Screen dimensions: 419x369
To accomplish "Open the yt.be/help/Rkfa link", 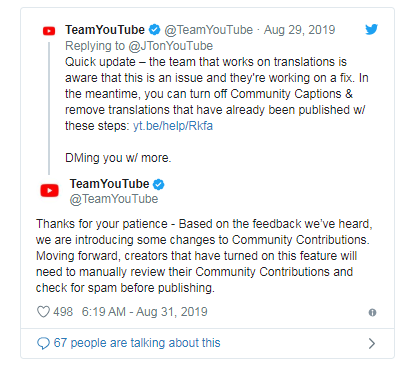I will [173, 126].
